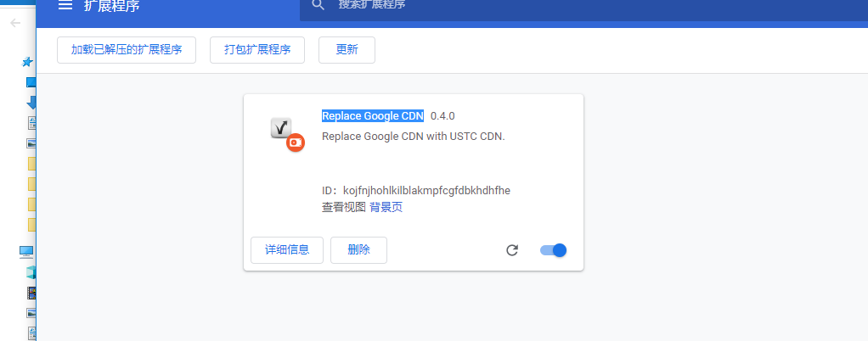Click the search magnifier icon
Viewport: 868px width, 341px height.
pyautogui.click(x=318, y=5)
